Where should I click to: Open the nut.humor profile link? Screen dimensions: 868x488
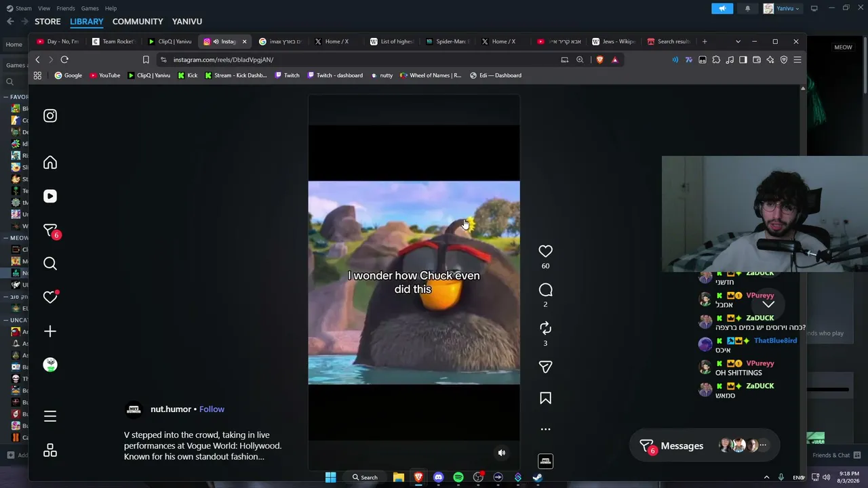171,409
